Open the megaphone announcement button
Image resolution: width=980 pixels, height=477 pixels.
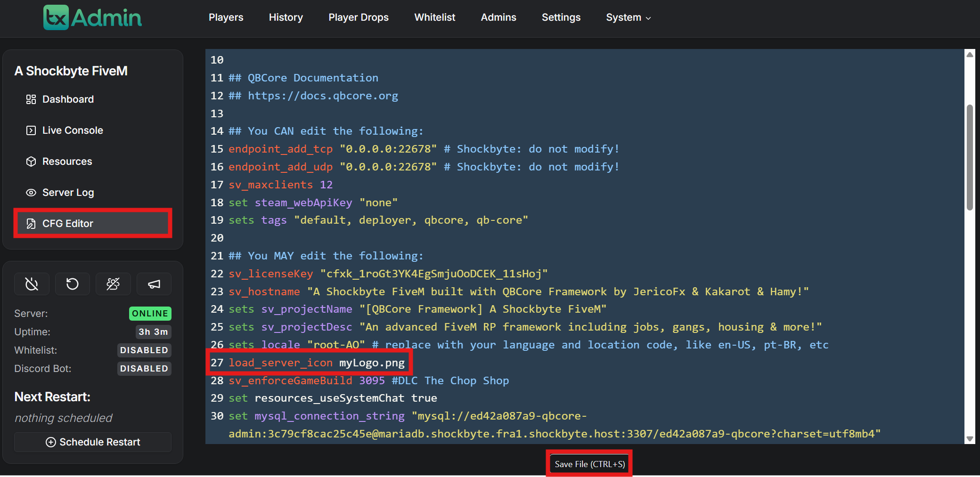coord(154,284)
